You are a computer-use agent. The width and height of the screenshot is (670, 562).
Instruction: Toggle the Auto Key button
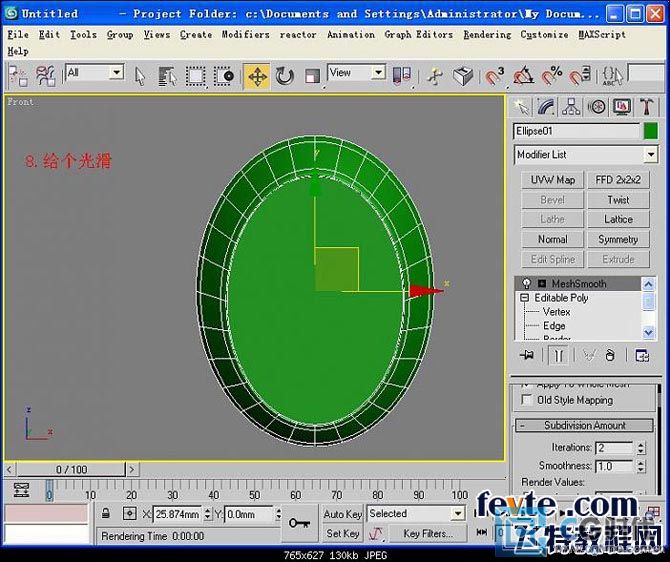[343, 514]
